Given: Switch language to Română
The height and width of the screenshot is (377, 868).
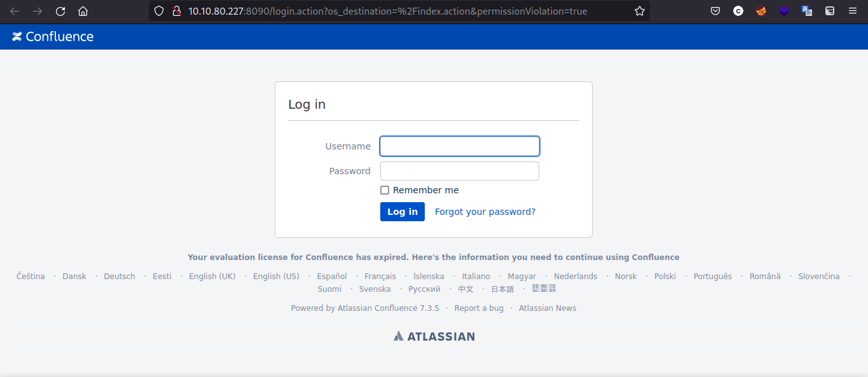Looking at the screenshot, I should (x=765, y=277).
